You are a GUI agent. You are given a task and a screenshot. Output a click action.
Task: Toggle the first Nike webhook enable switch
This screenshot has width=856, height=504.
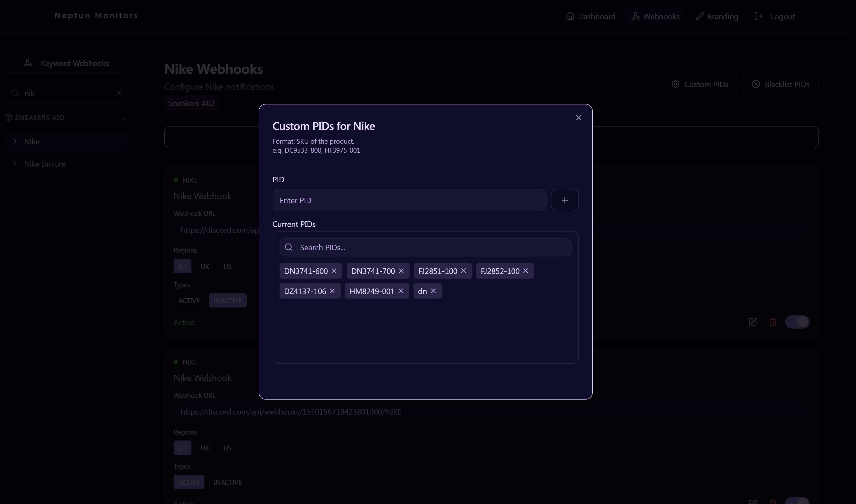797,322
